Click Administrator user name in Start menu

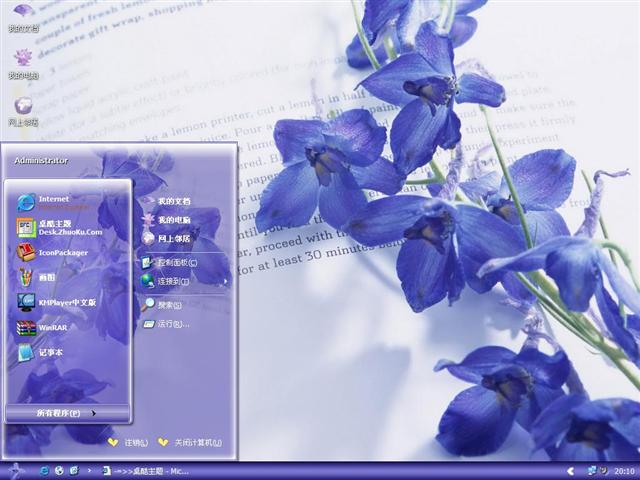(41, 160)
